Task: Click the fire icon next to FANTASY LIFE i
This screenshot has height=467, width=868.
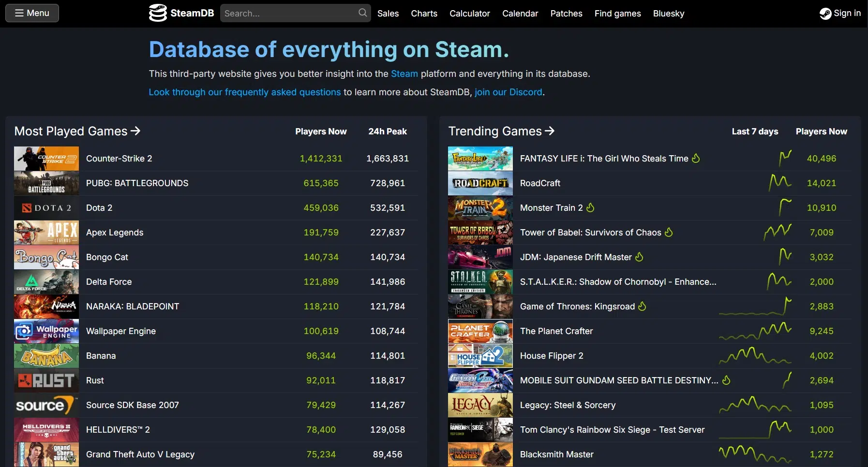Action: (x=696, y=158)
